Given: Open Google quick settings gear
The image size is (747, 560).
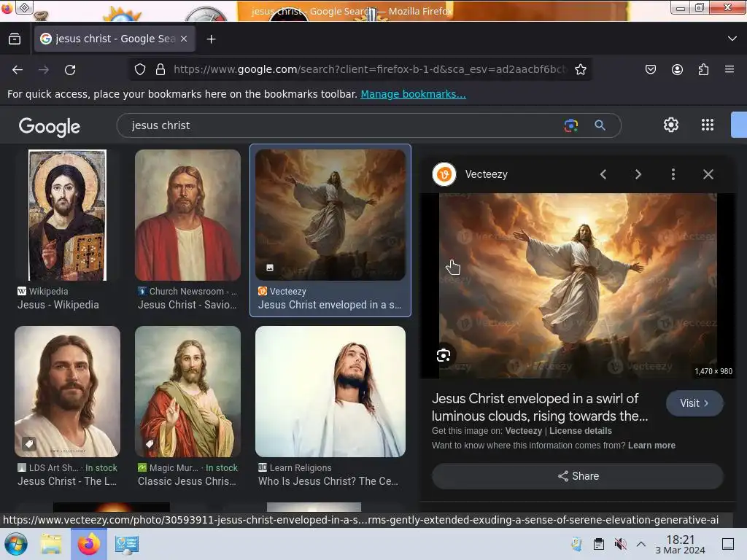Looking at the screenshot, I should pos(671,125).
